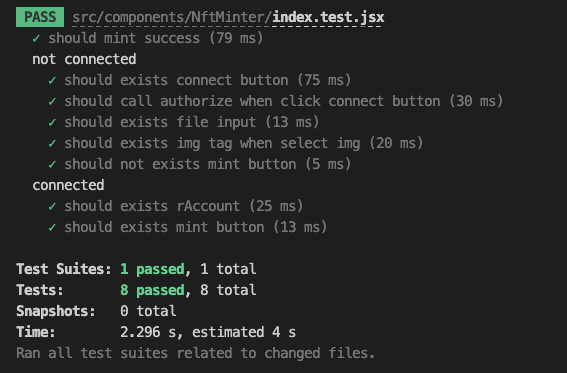
Task: Click the 'should mint success (79 ms)' line
Action: point(156,38)
